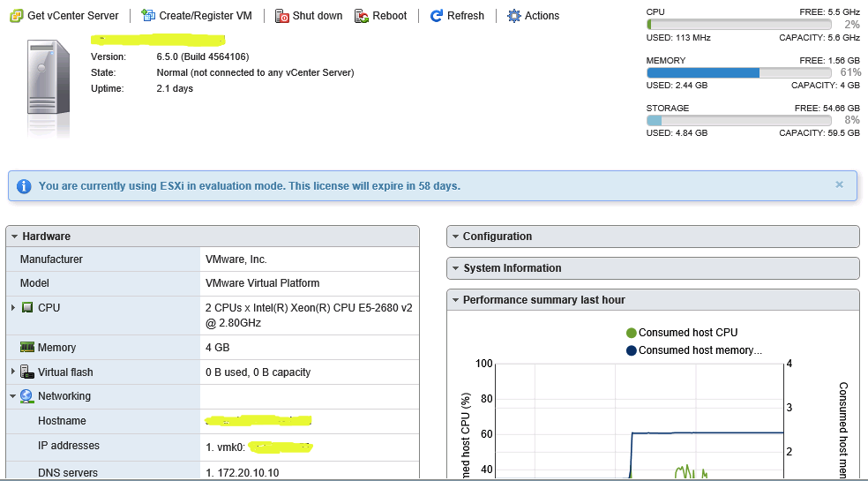Image resolution: width=868 pixels, height=481 pixels.
Task: Open the Actions menu
Action: tap(534, 16)
